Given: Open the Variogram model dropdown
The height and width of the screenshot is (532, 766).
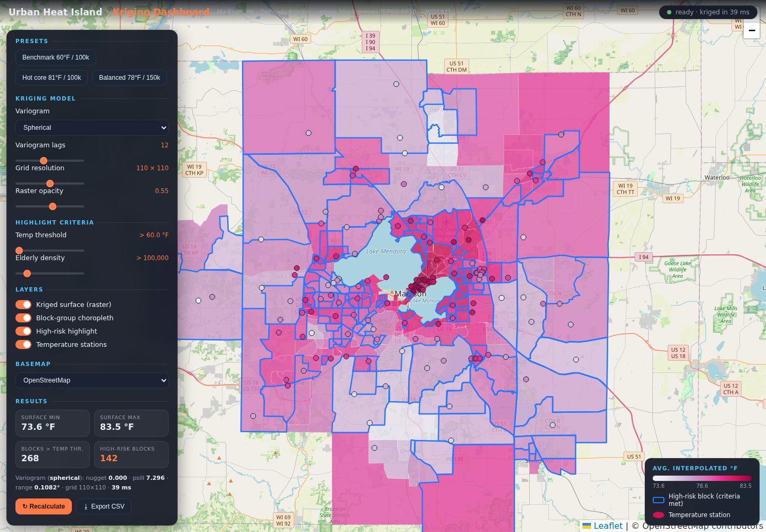Looking at the screenshot, I should click(92, 128).
